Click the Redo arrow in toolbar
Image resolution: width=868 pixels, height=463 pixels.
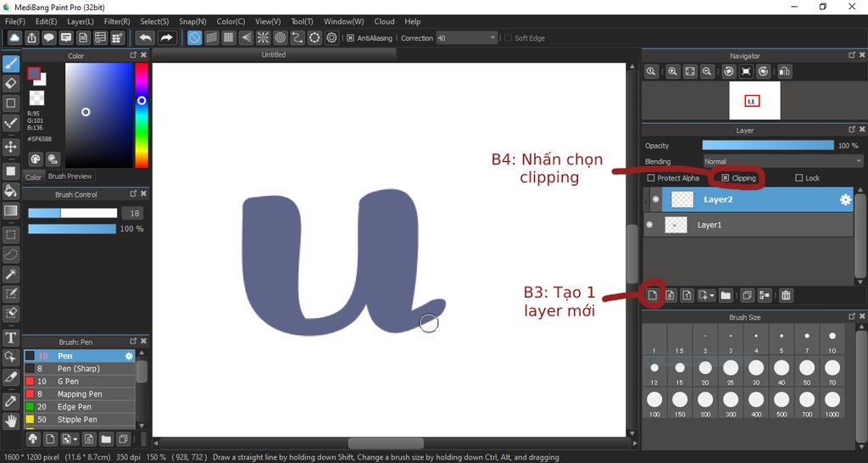click(x=166, y=37)
